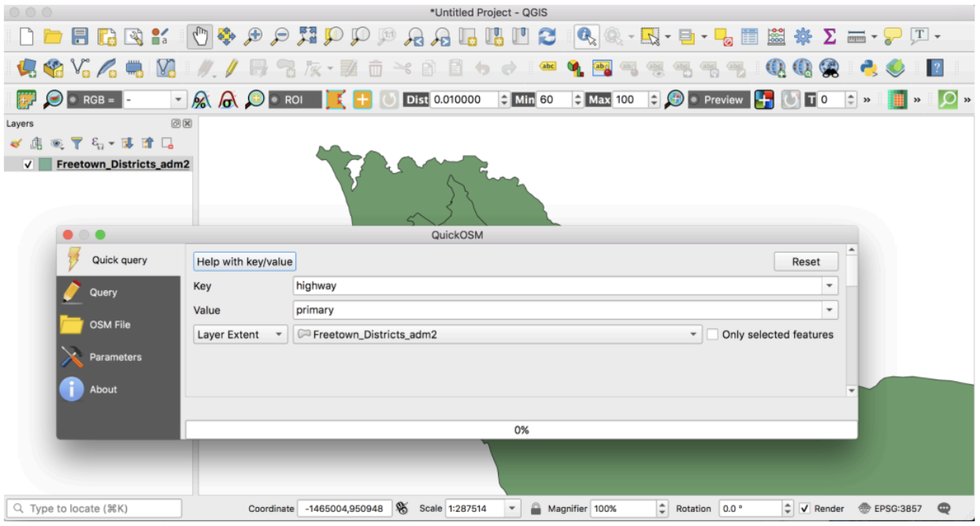The height and width of the screenshot is (526, 980).
Task: Click the EPSG:3857 CRS button
Action: (x=890, y=509)
